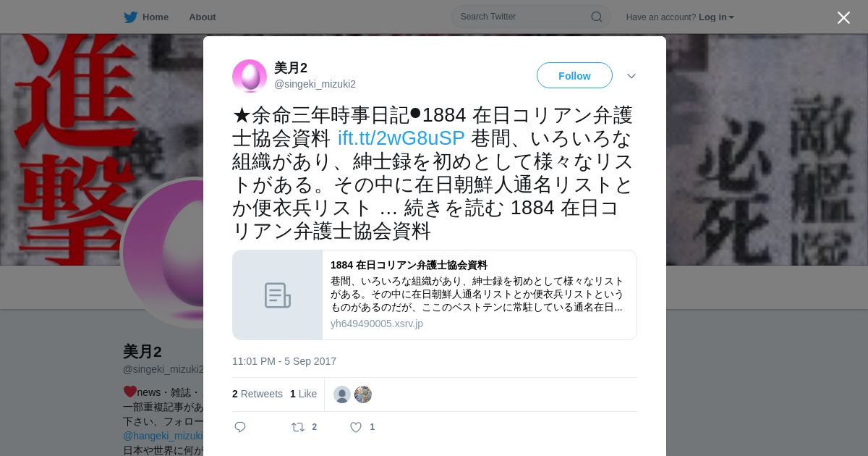868x456 pixels.
Task: Click the first liker's gray avatar
Action: pos(342,394)
